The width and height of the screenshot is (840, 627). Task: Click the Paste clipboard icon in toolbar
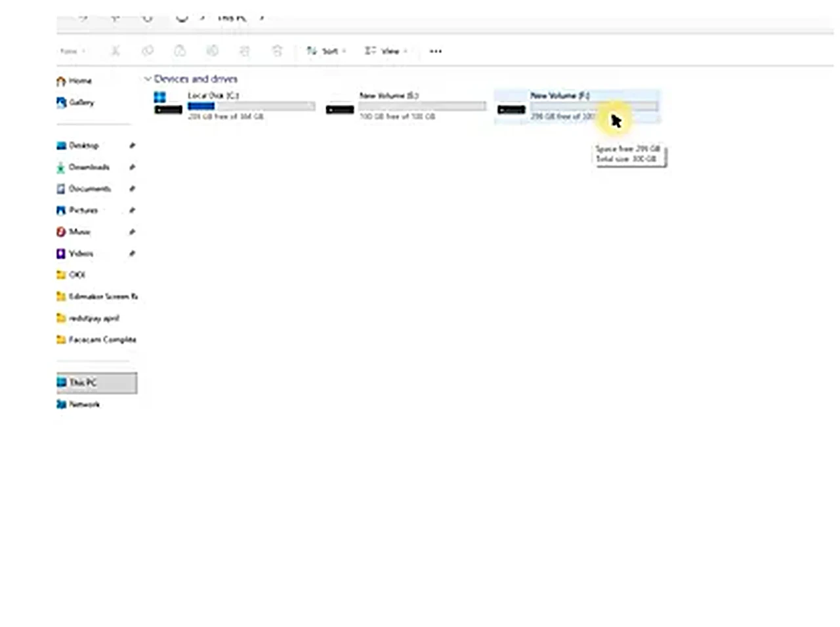tap(180, 51)
